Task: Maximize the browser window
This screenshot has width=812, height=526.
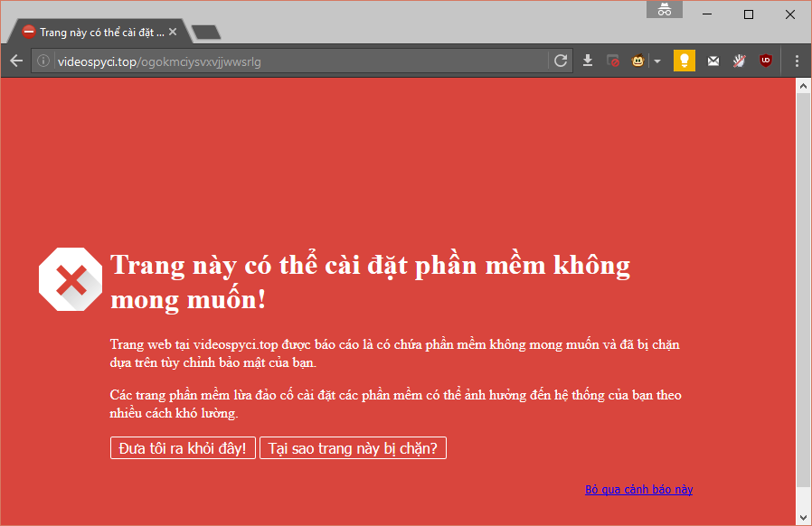Action: click(x=749, y=14)
